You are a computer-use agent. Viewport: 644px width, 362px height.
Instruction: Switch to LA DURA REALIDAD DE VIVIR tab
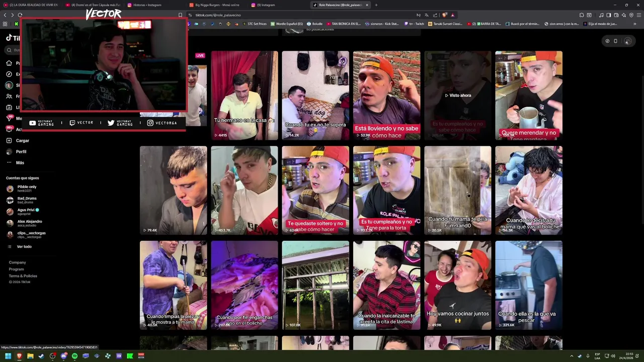tap(30, 5)
